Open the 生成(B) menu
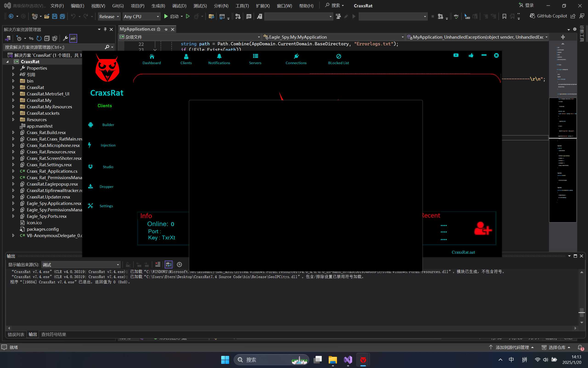Screen dimensions: 588x368 [158, 6]
